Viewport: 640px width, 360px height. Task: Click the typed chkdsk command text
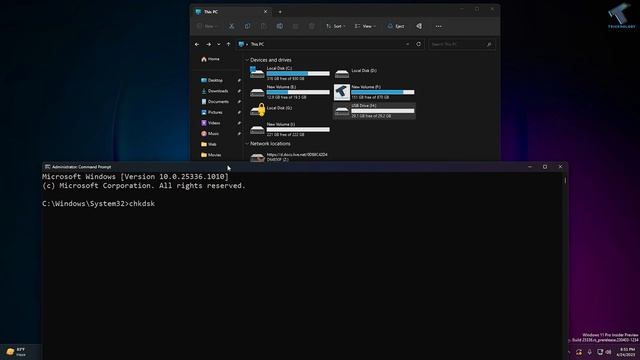tap(142, 204)
